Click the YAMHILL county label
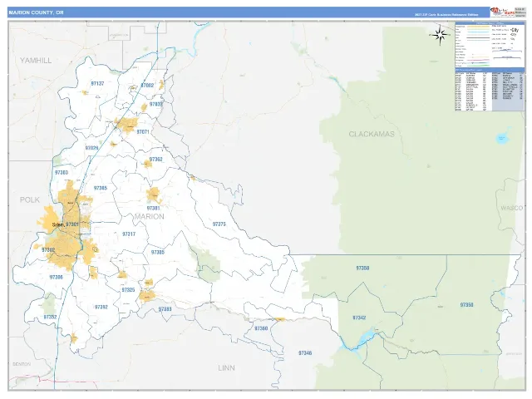532x399 pixels. coord(36,61)
